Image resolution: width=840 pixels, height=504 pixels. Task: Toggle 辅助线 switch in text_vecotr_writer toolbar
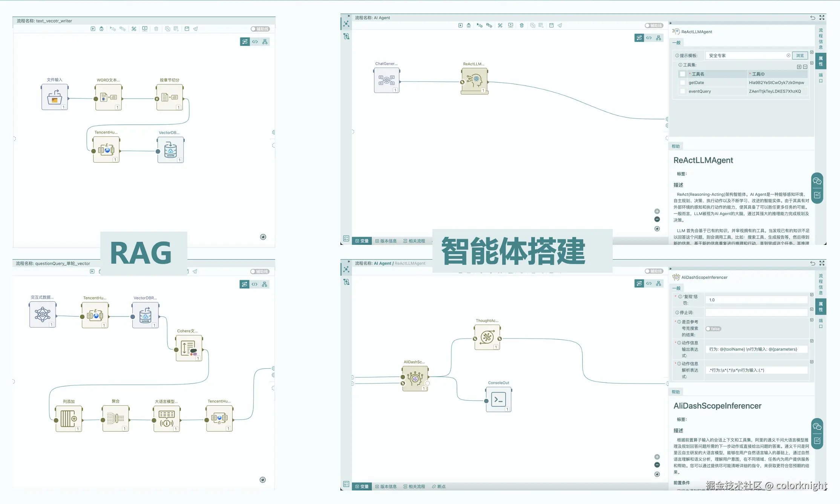260,29
